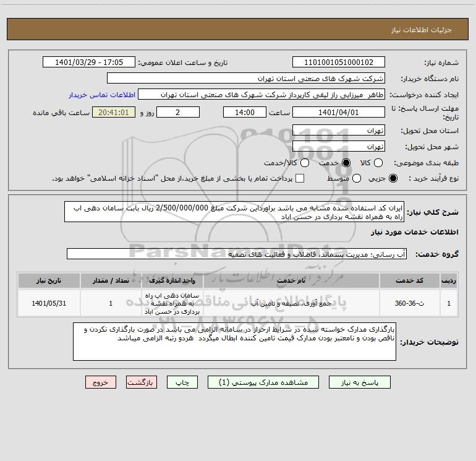Screen dimensions: 476x461
Task: Click the کد خدمت column header
Action: (x=409, y=280)
